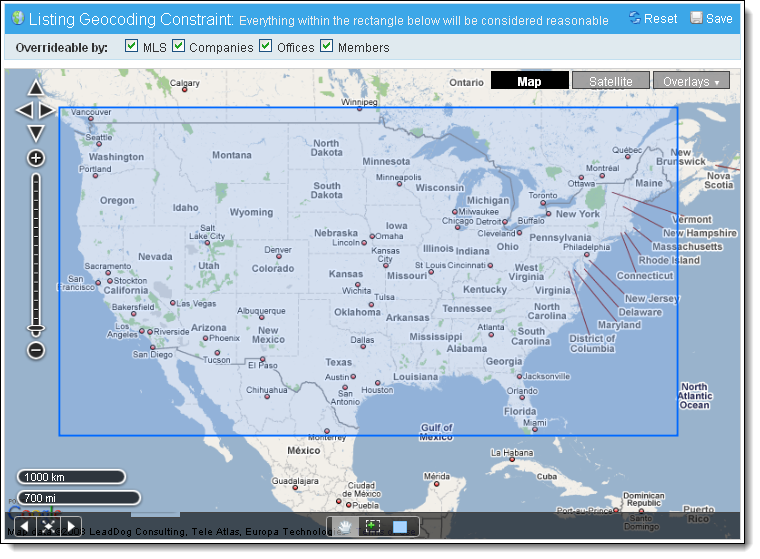Click the Denver city marker
The image size is (760, 559).
click(279, 256)
